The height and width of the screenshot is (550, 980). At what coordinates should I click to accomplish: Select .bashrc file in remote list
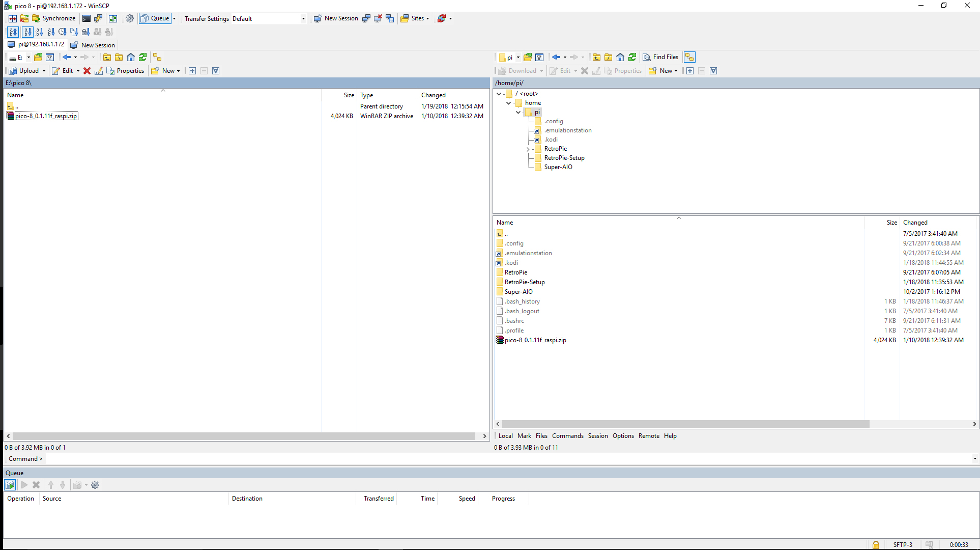tap(514, 321)
